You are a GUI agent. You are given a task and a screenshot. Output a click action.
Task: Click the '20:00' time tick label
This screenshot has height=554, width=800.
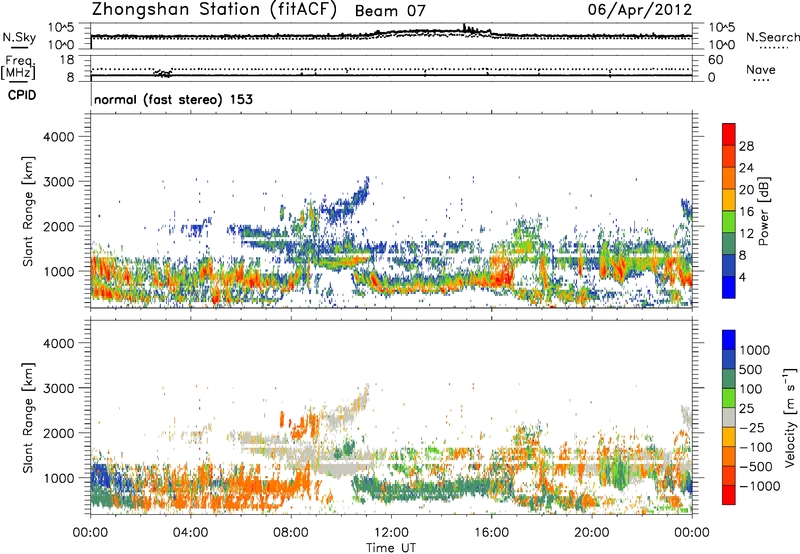591,533
